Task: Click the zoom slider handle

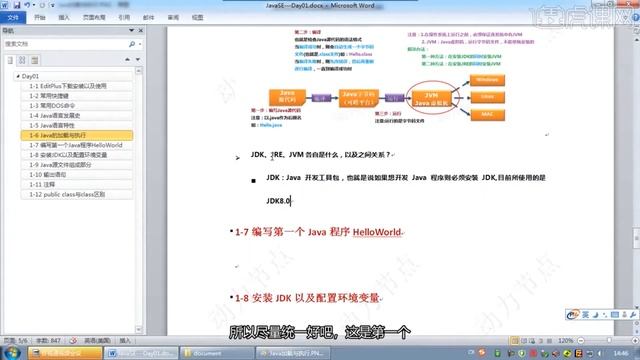Action: click(609, 340)
